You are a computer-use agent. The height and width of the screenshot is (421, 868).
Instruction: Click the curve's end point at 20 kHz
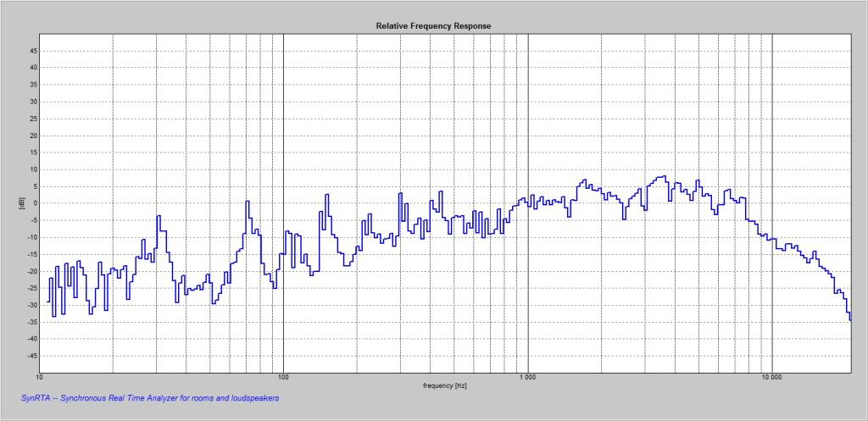[x=850, y=319]
